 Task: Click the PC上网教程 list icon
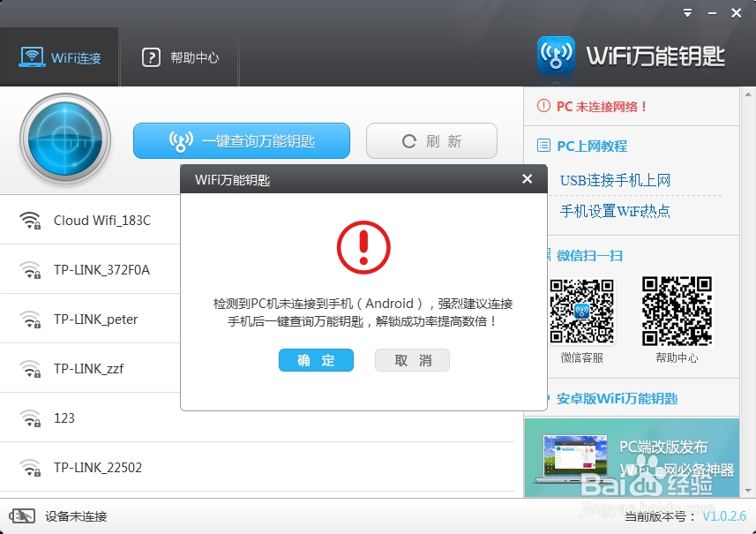543,146
